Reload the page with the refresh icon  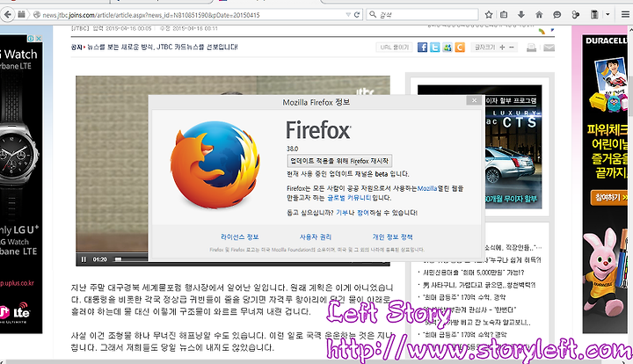(x=357, y=15)
